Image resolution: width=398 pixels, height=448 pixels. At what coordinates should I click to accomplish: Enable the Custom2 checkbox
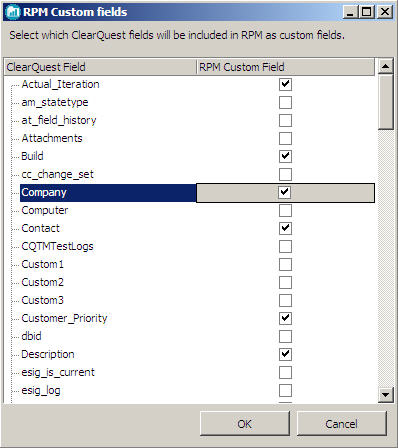pos(285,282)
